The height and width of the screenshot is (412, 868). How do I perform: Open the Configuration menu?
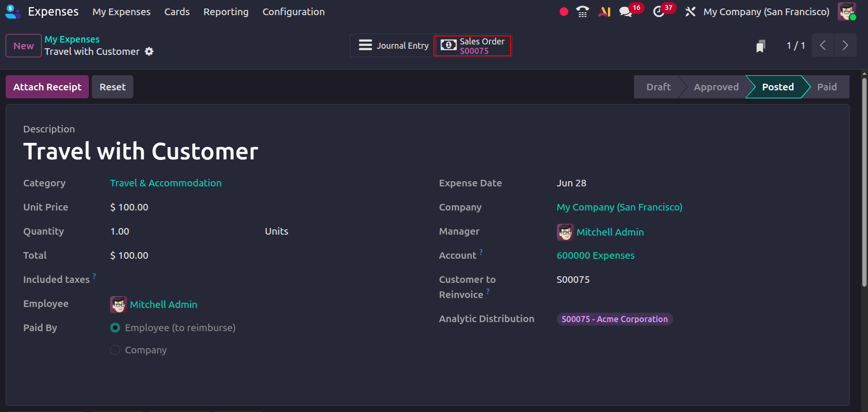tap(294, 12)
